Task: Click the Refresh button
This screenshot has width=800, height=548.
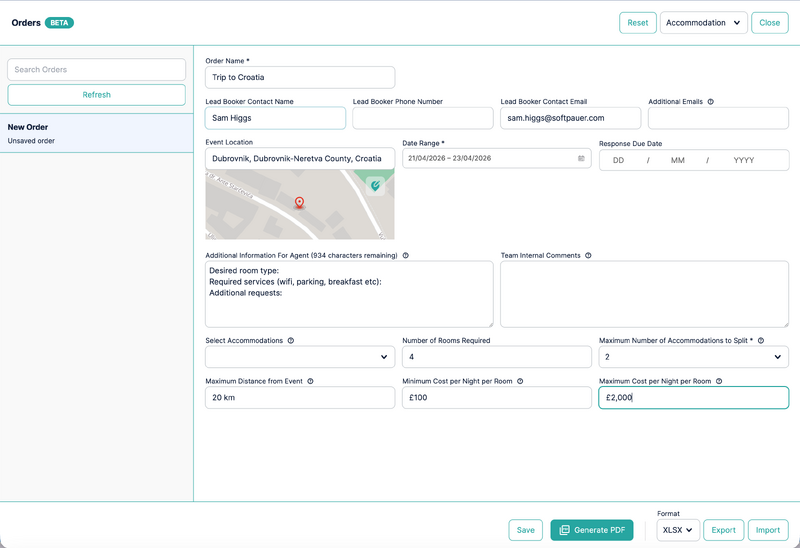Action: point(96,95)
